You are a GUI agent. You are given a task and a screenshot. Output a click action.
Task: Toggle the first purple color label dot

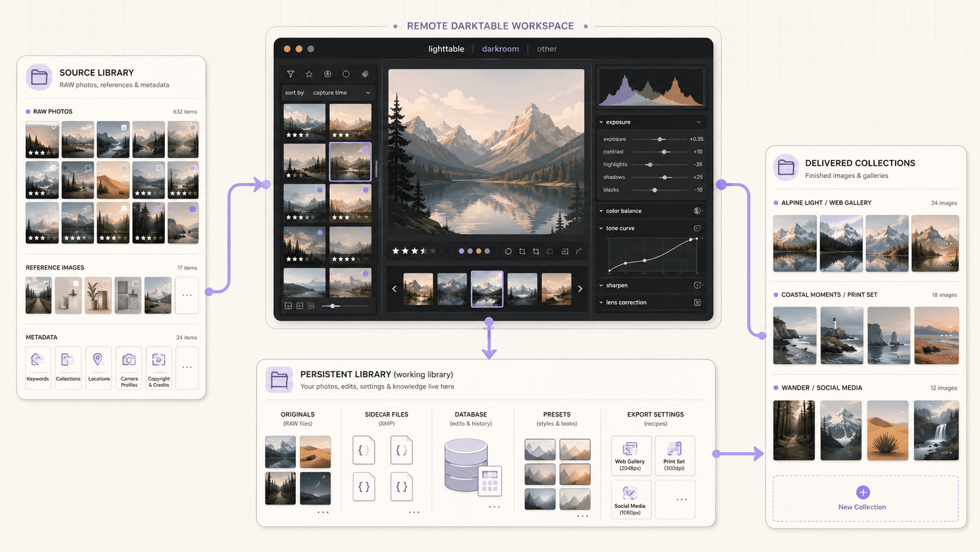point(461,251)
